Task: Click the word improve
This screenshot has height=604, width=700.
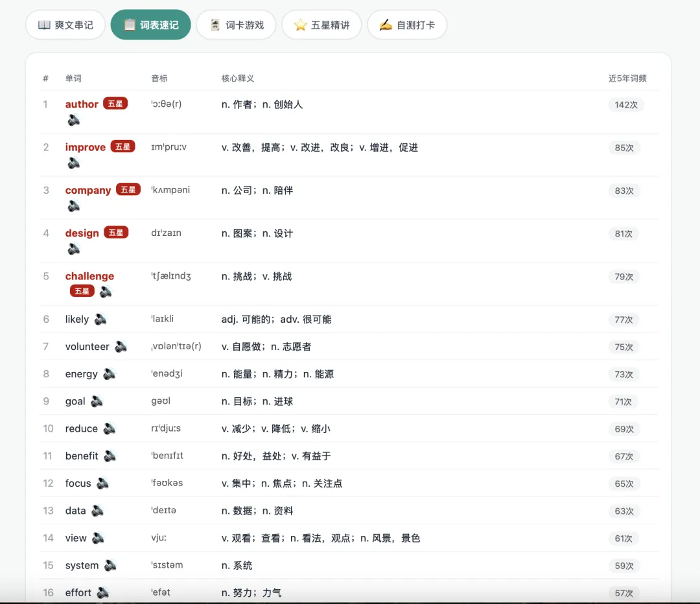Action: (86, 147)
